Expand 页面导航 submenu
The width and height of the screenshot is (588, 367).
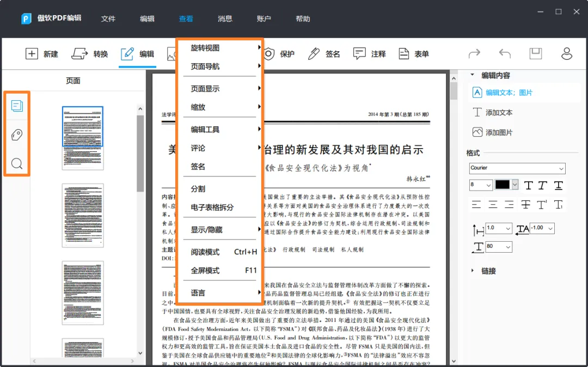(220, 66)
